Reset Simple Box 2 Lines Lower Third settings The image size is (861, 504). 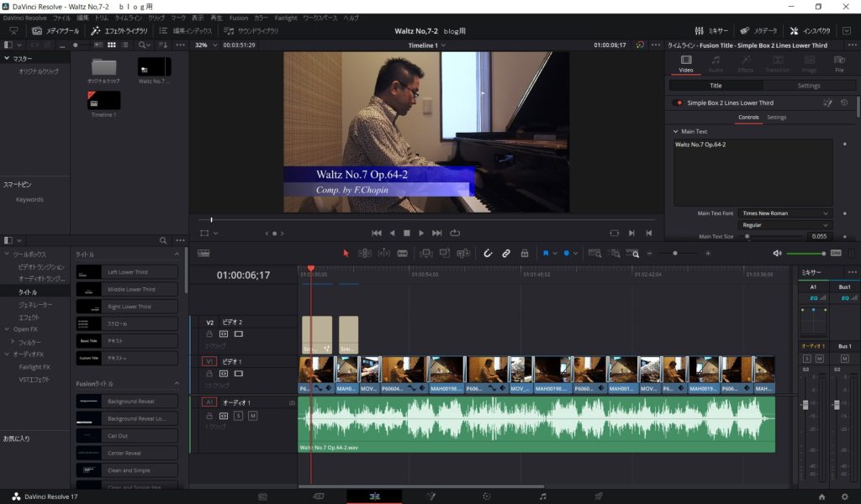pyautogui.click(x=844, y=102)
